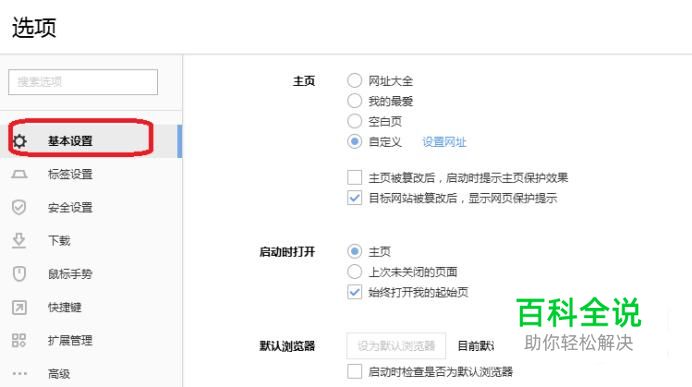Choose 空白页 as homepage

click(354, 121)
